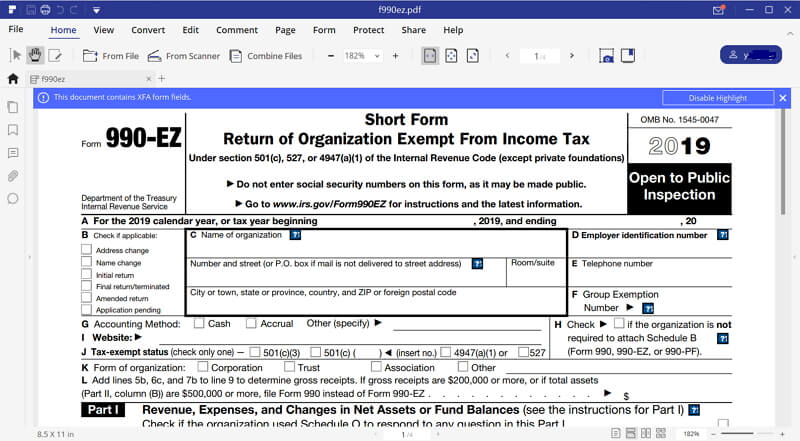The image size is (800, 441).
Task: Click Disable Highlight button
Action: click(718, 98)
